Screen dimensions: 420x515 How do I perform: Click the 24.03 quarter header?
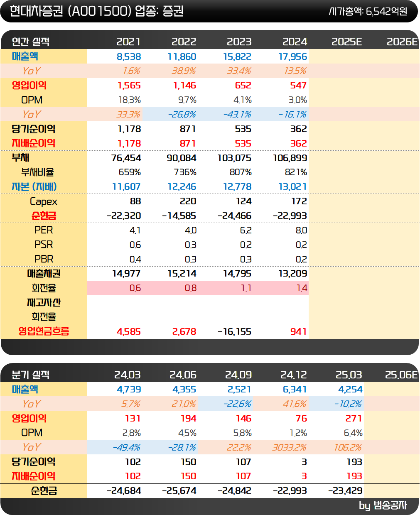pos(128,375)
